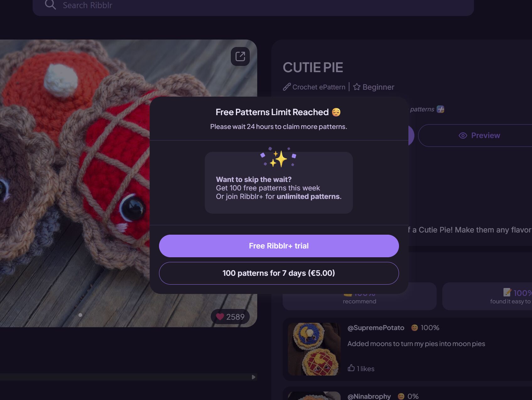Open image in external view icon

[x=240, y=56]
